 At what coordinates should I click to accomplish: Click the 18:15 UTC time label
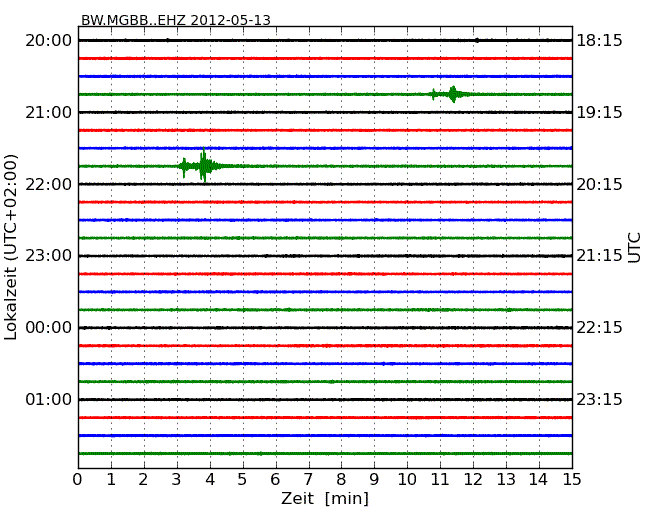[x=599, y=41]
